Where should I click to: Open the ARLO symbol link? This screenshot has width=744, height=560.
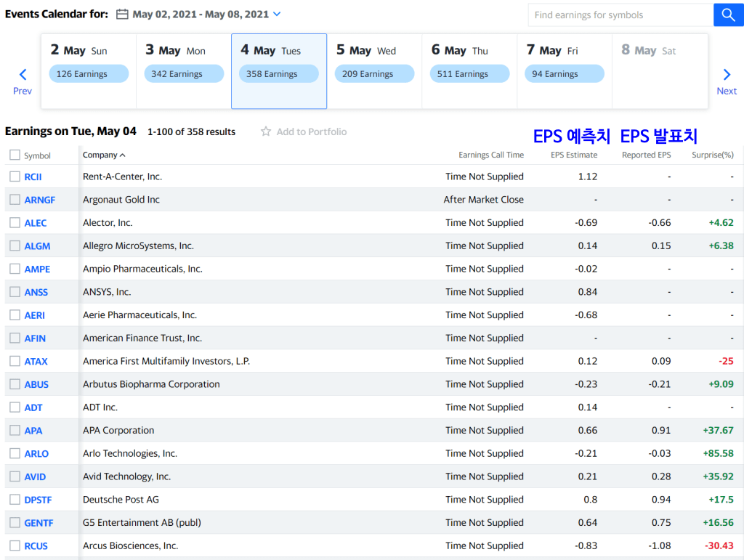click(36, 453)
